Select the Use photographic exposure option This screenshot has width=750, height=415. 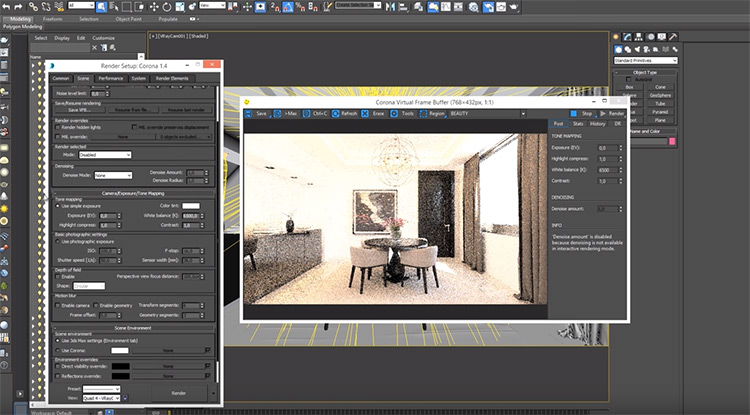click(x=57, y=241)
